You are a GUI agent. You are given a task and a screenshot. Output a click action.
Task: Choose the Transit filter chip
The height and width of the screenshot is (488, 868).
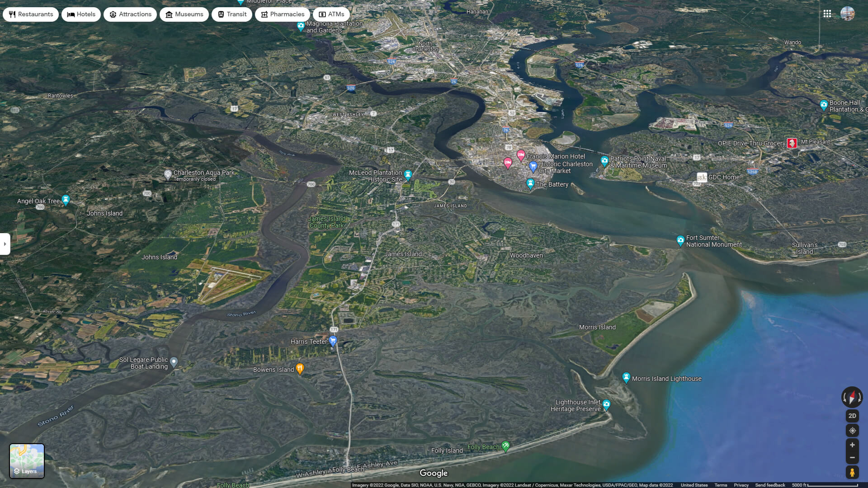click(232, 14)
